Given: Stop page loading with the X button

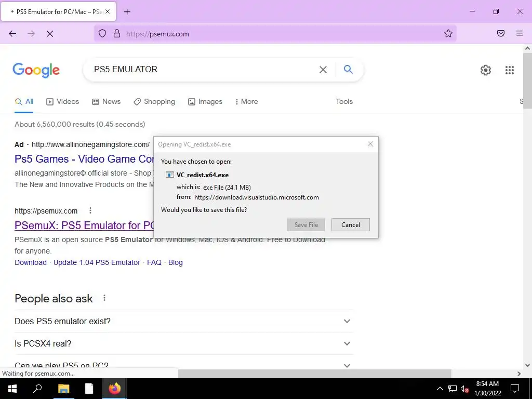Looking at the screenshot, I should 50,34.
